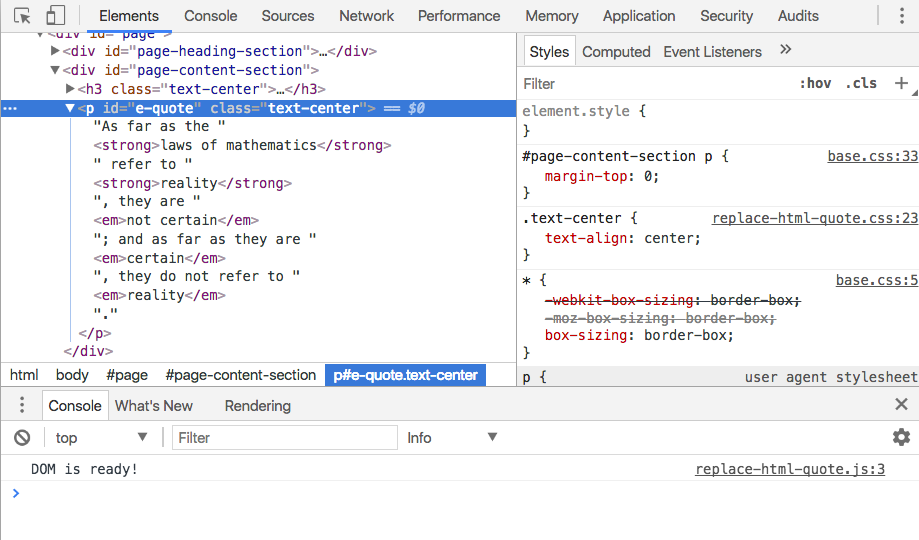This screenshot has height=540, width=919.
Task: Select the Computed sidebar tab
Action: [616, 52]
